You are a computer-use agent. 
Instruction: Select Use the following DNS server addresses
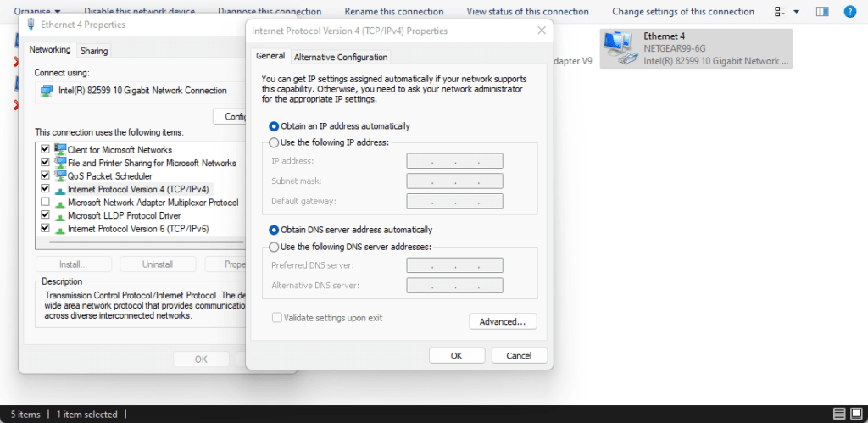point(274,247)
